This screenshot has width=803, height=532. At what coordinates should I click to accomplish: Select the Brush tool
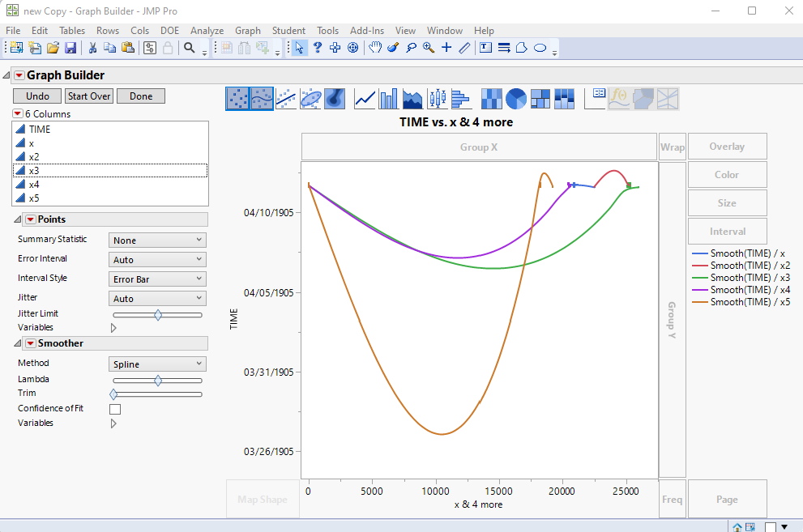[393, 48]
